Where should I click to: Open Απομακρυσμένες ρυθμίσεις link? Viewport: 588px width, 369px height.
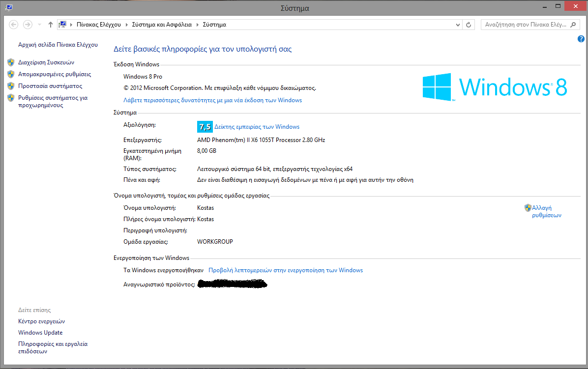pyautogui.click(x=55, y=74)
